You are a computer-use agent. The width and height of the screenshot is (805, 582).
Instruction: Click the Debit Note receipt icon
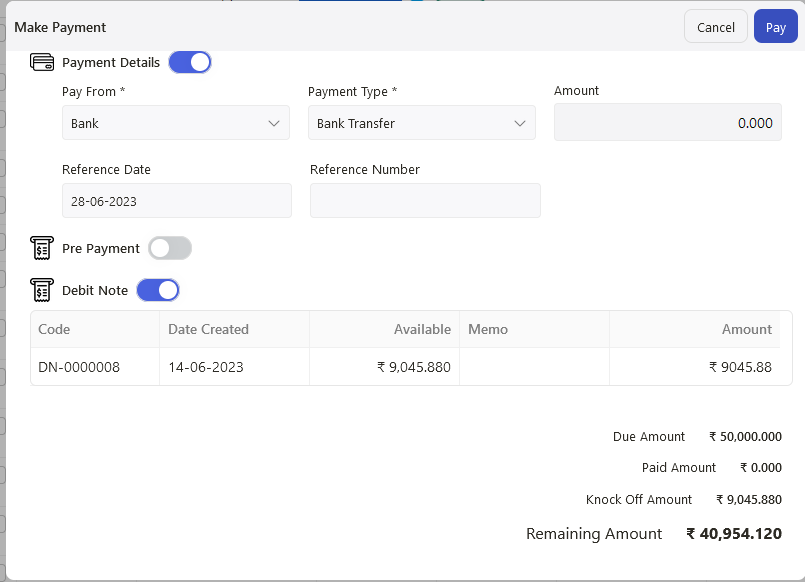[42, 290]
